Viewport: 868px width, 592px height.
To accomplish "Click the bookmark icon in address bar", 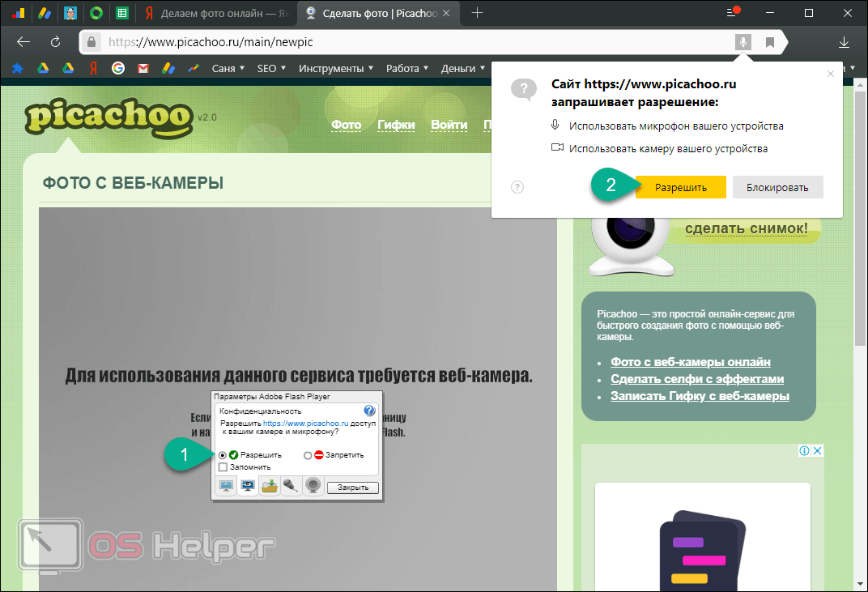I will [x=770, y=42].
